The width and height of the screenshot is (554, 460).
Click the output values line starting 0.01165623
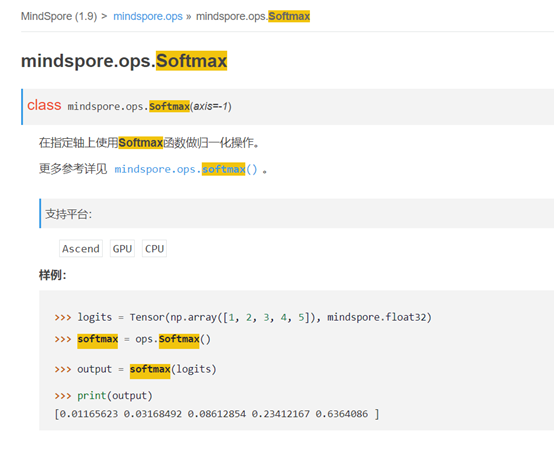coord(217,414)
